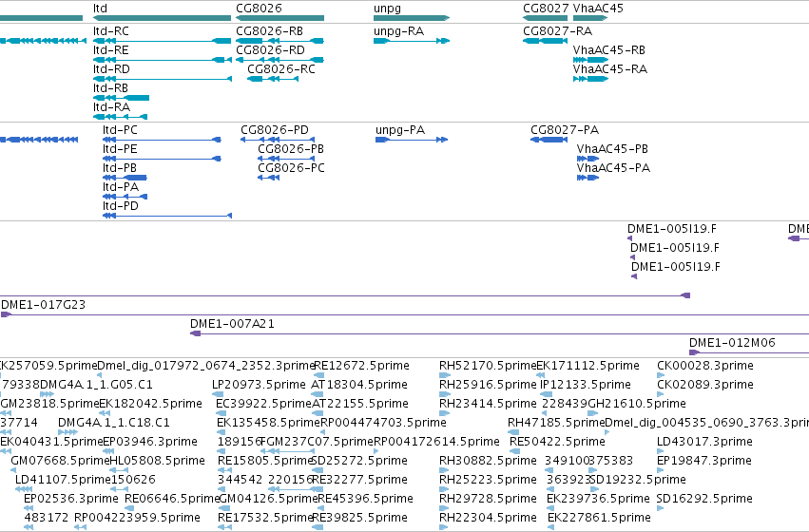This screenshot has height=532, width=809.
Task: Select the RE06646.5prime EST label
Action: (x=172, y=499)
